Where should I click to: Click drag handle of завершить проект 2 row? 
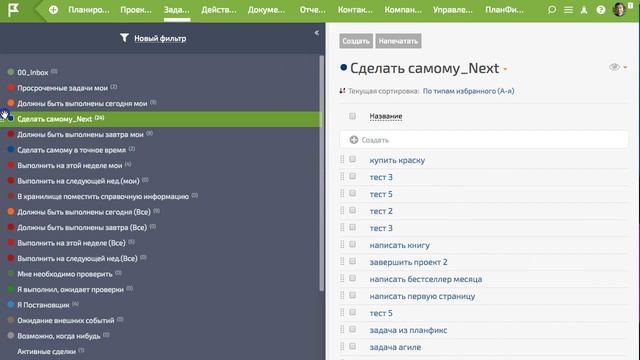coord(342,262)
